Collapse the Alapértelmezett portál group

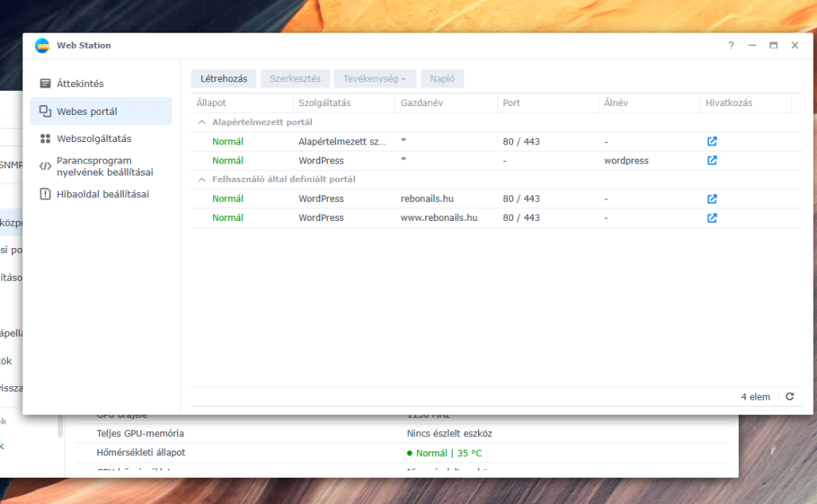click(x=202, y=122)
